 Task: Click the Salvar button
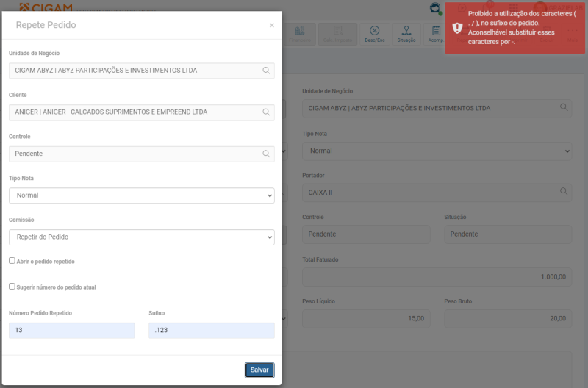tap(259, 370)
